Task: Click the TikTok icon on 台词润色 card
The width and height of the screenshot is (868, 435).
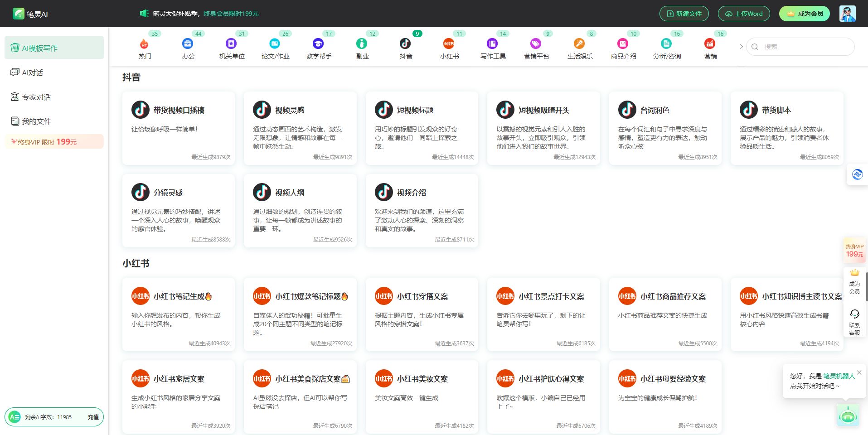Action: (x=627, y=110)
